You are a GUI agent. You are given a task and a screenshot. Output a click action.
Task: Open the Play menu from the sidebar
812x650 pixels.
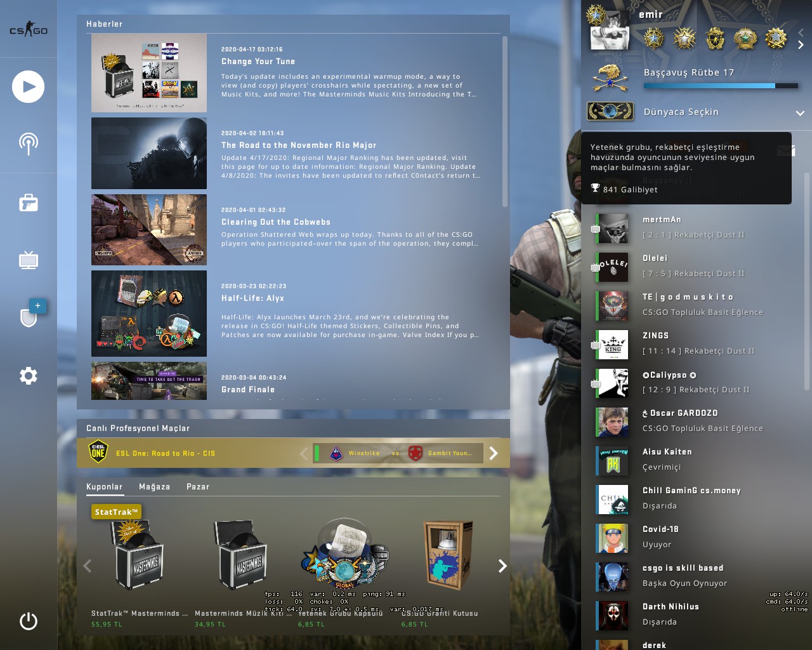coord(28,87)
